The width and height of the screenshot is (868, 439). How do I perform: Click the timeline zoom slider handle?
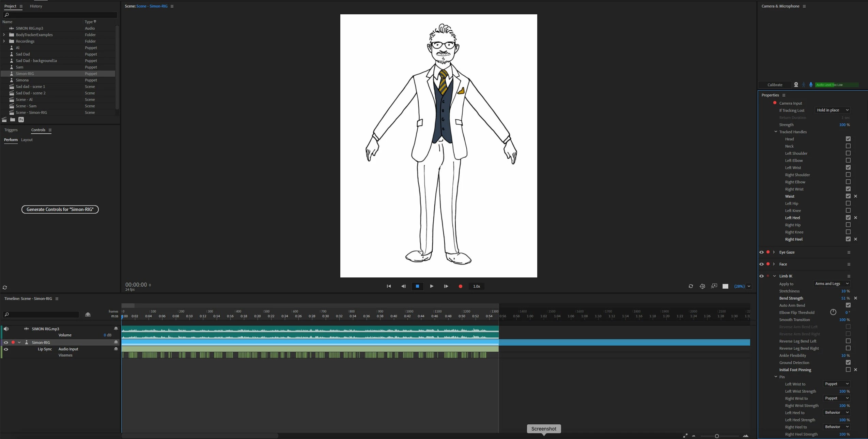click(x=717, y=436)
